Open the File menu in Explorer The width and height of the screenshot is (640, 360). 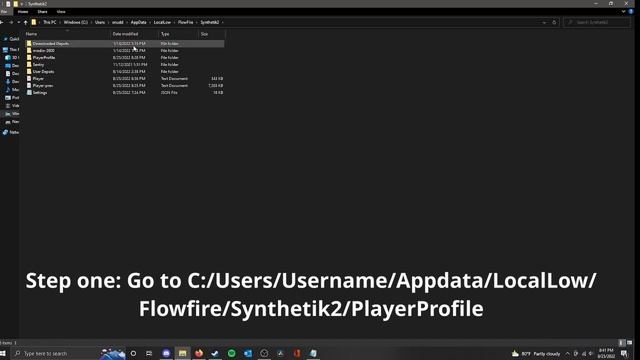coord(4,12)
